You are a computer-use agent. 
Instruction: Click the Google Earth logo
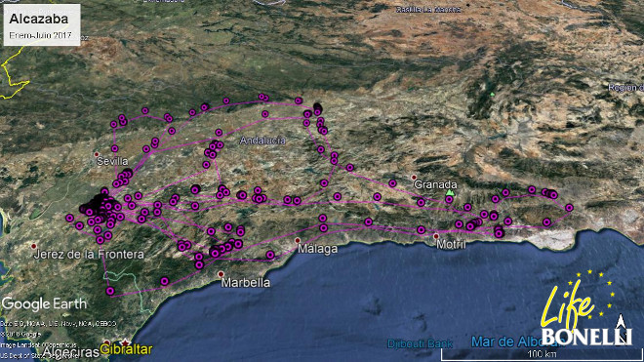[44, 304]
